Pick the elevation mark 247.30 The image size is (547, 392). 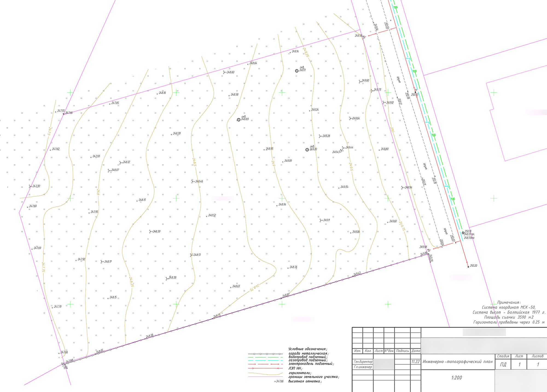click(36, 186)
